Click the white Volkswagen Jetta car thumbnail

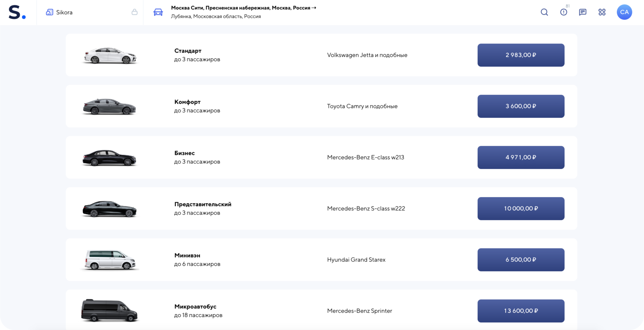click(x=110, y=55)
